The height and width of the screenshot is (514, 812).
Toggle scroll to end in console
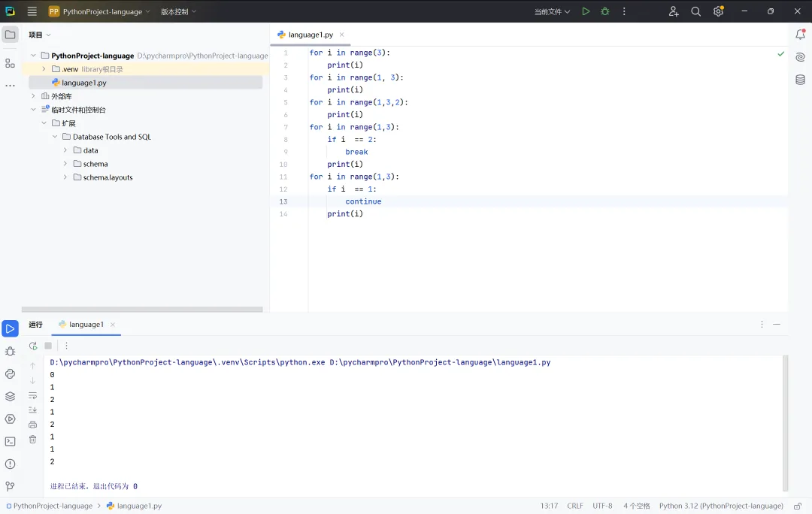[x=32, y=410]
